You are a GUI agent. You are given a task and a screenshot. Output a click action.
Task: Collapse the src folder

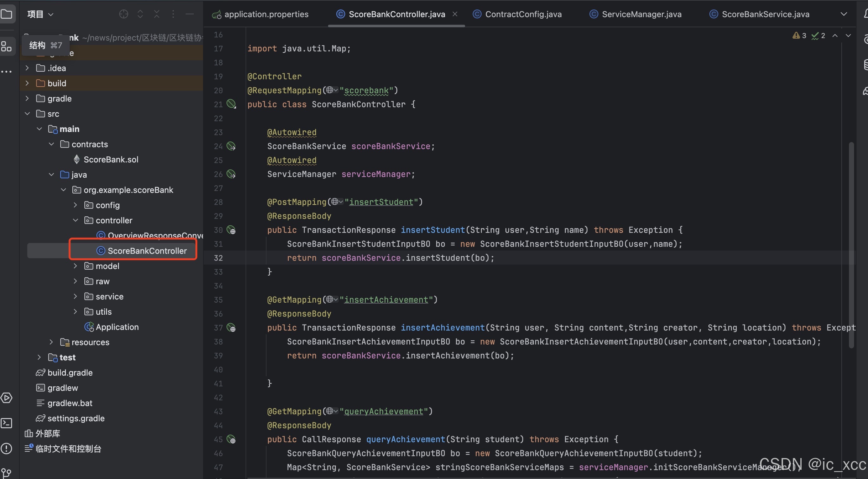click(x=27, y=114)
